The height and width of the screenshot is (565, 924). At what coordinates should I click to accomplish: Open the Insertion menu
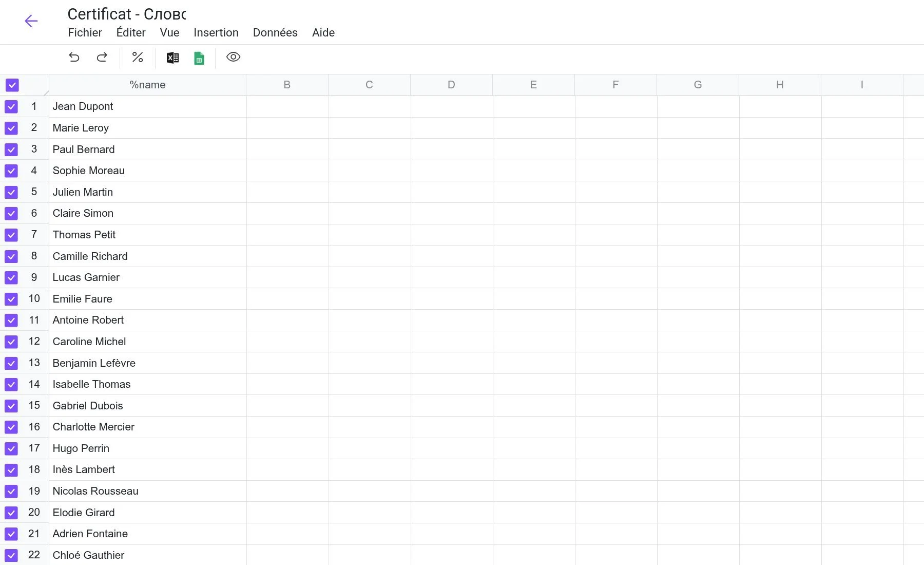point(216,32)
